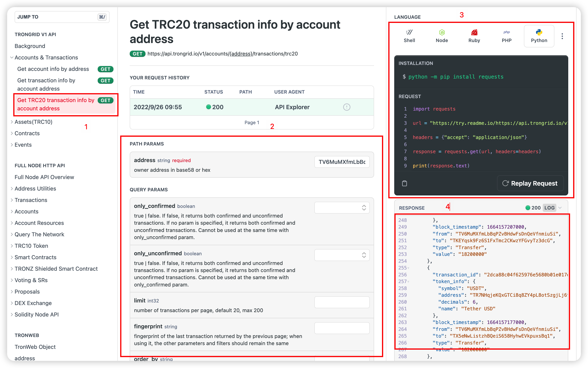Click the JUMP TO search box

[x=62, y=17]
